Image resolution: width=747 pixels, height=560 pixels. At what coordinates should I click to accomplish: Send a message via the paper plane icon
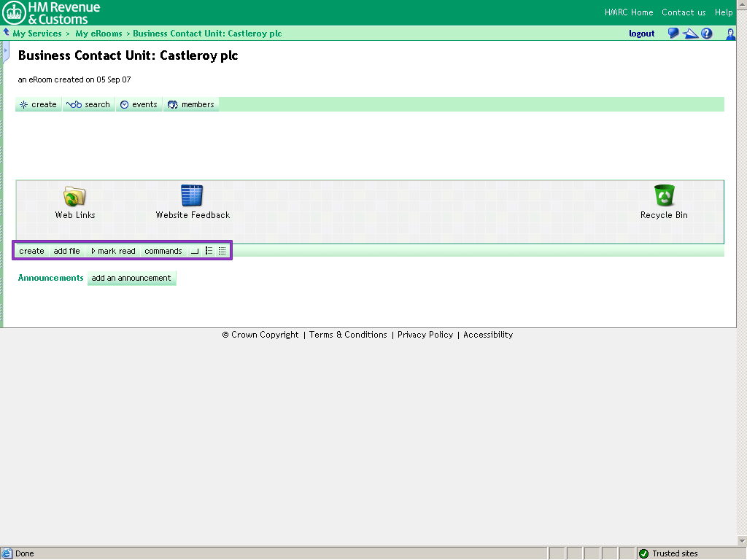click(690, 33)
